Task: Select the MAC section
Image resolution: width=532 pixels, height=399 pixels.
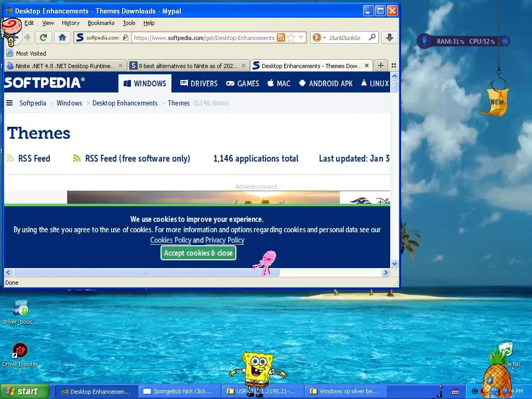Action: click(279, 84)
